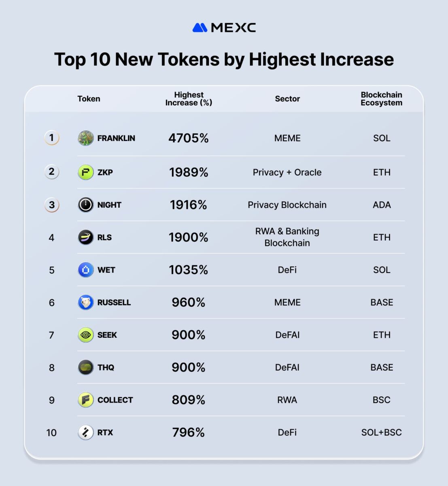This screenshot has height=486, width=448.
Task: Select the rank 2 silver badge
Action: 51,172
